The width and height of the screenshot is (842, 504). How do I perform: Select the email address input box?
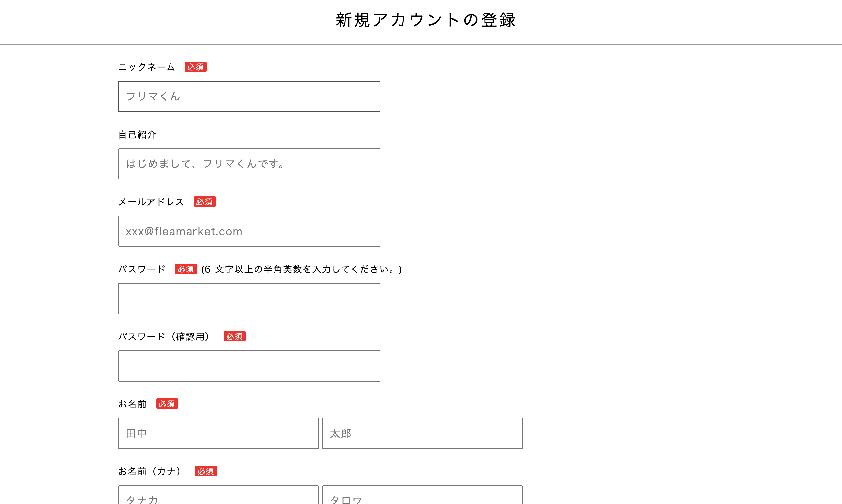[249, 231]
